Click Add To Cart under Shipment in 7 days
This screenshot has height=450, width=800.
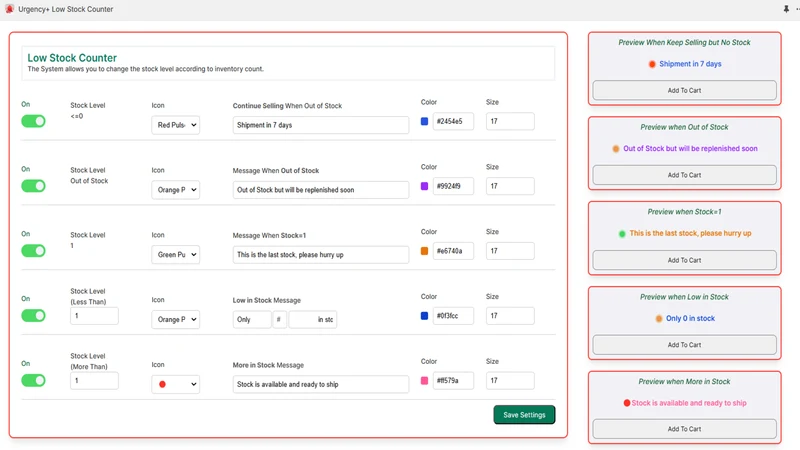[684, 90]
